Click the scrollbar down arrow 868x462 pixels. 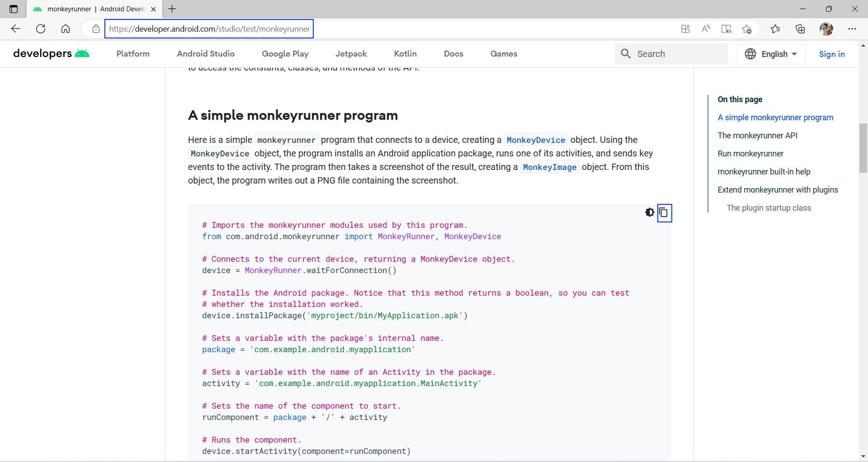863,457
